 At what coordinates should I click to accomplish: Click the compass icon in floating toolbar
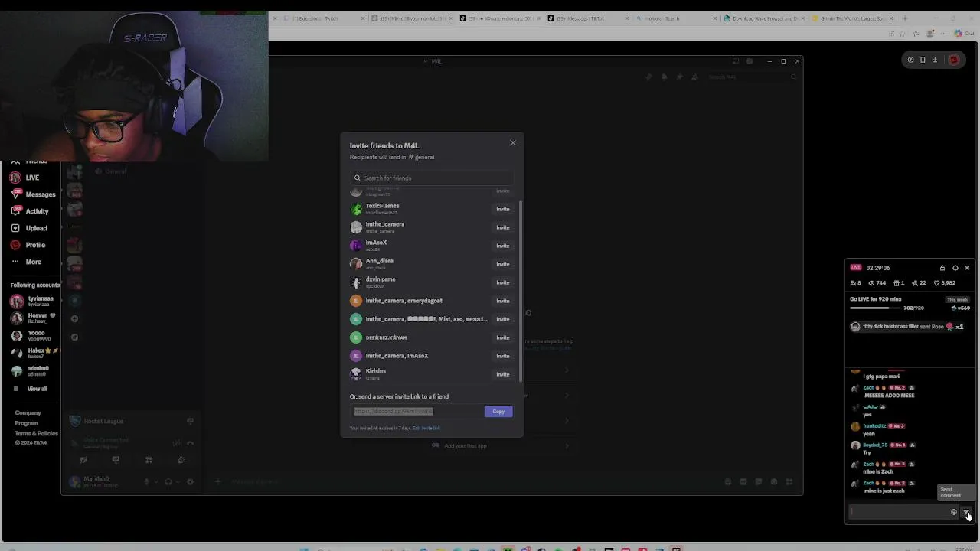point(910,60)
